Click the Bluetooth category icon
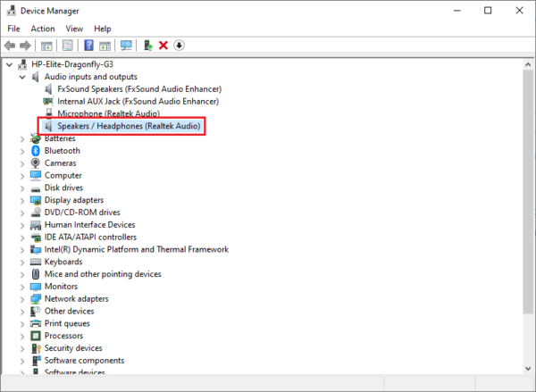Screen dimensions: 536x392 36,151
